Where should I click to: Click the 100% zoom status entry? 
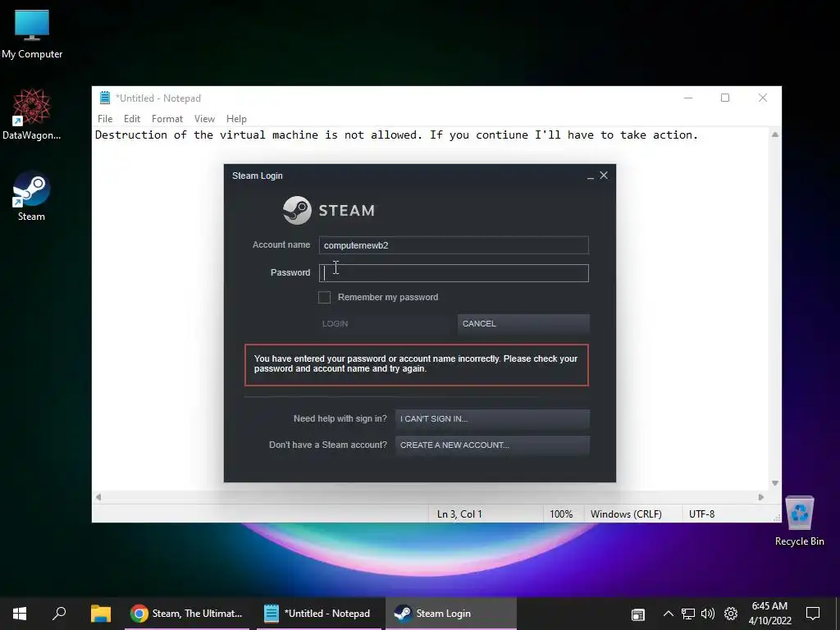(x=561, y=514)
